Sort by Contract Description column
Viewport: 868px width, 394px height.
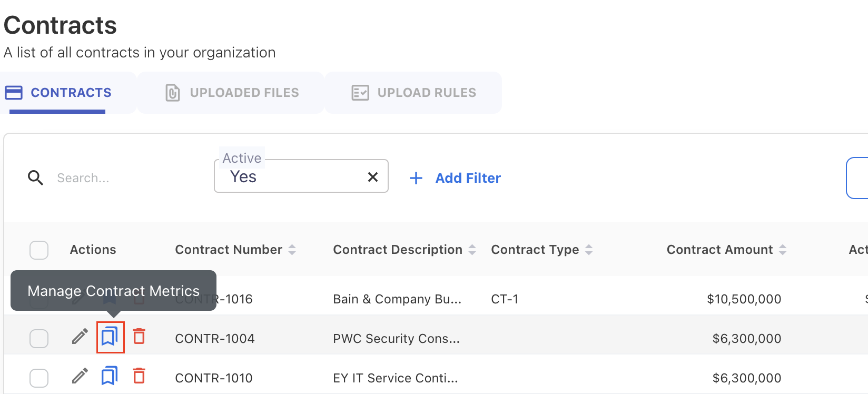(472, 250)
